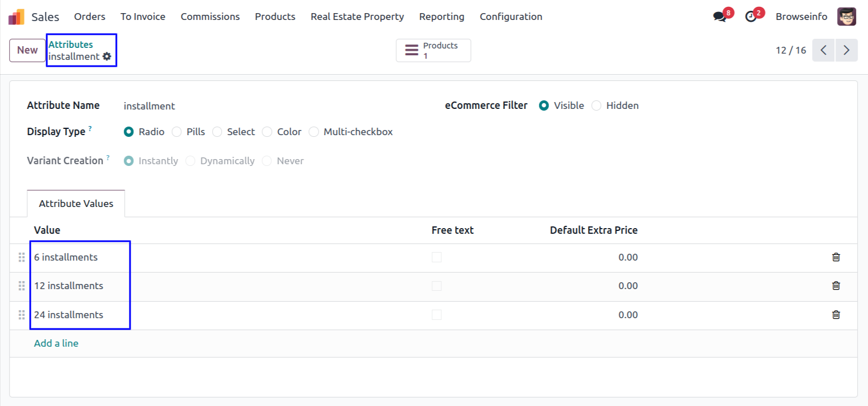The width and height of the screenshot is (868, 406).
Task: Open the conversations chat bubble icon
Action: pyautogui.click(x=720, y=17)
